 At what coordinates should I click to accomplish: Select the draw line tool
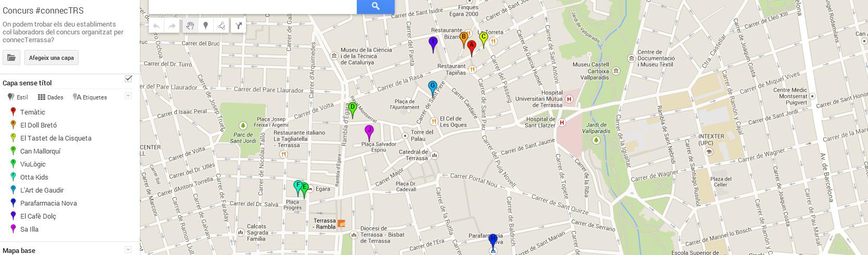pos(221,25)
